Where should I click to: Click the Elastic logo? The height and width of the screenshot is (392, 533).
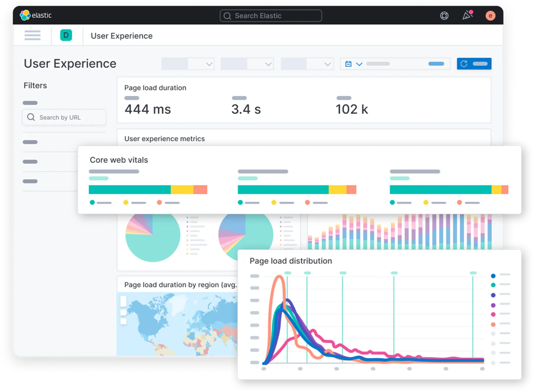[x=36, y=15]
